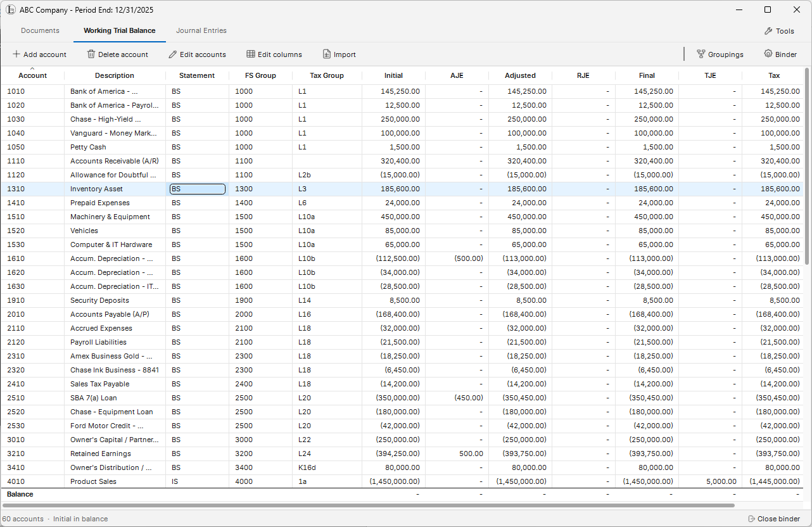Image resolution: width=812 pixels, height=527 pixels.
Task: Click the Statement input for Inventory Asset
Action: pyautogui.click(x=197, y=189)
